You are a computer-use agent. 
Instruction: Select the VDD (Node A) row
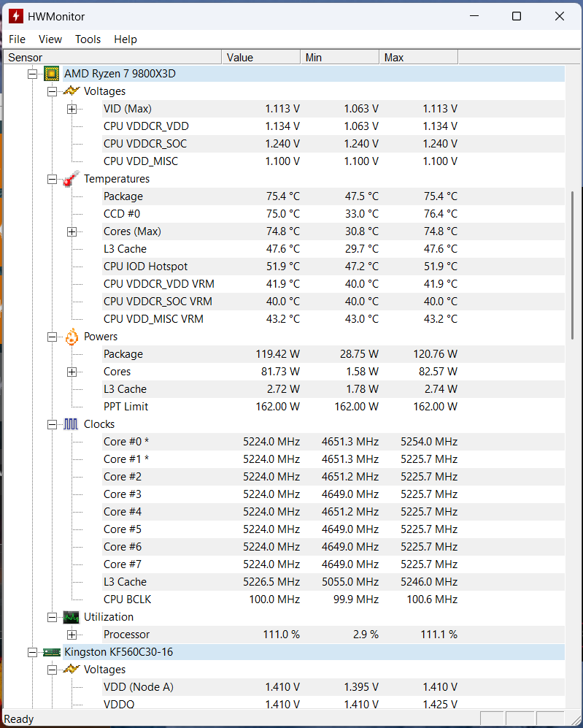333,687
